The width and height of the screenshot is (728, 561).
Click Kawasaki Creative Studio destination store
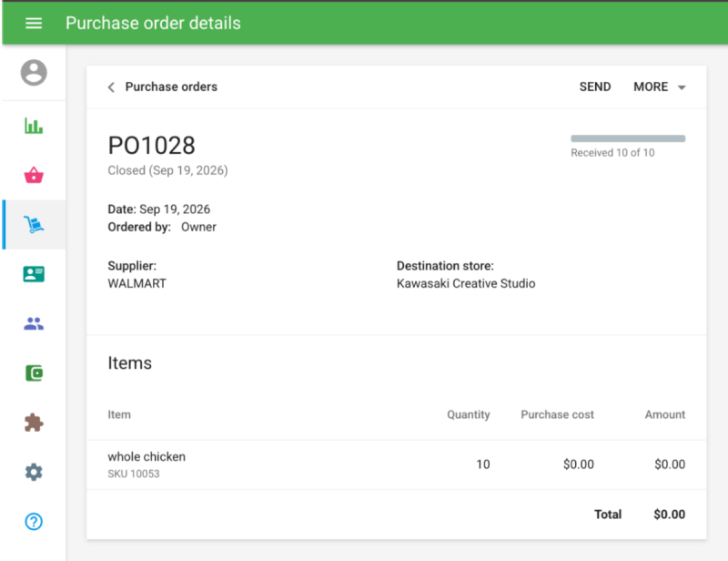(466, 283)
